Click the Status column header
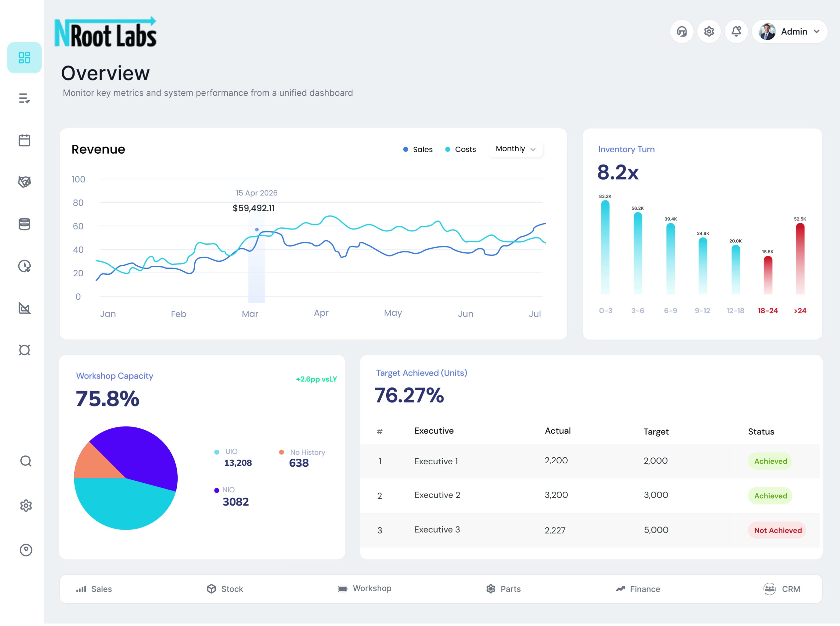 761,431
